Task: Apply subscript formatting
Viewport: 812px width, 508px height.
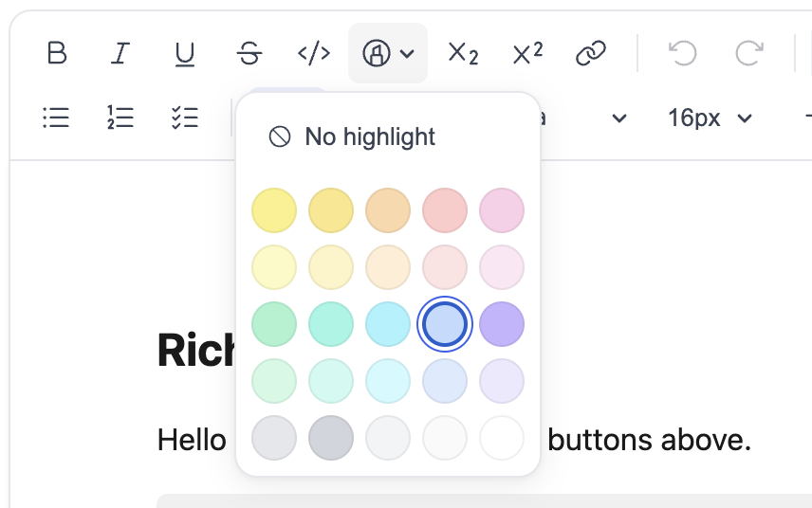Action: tap(463, 54)
